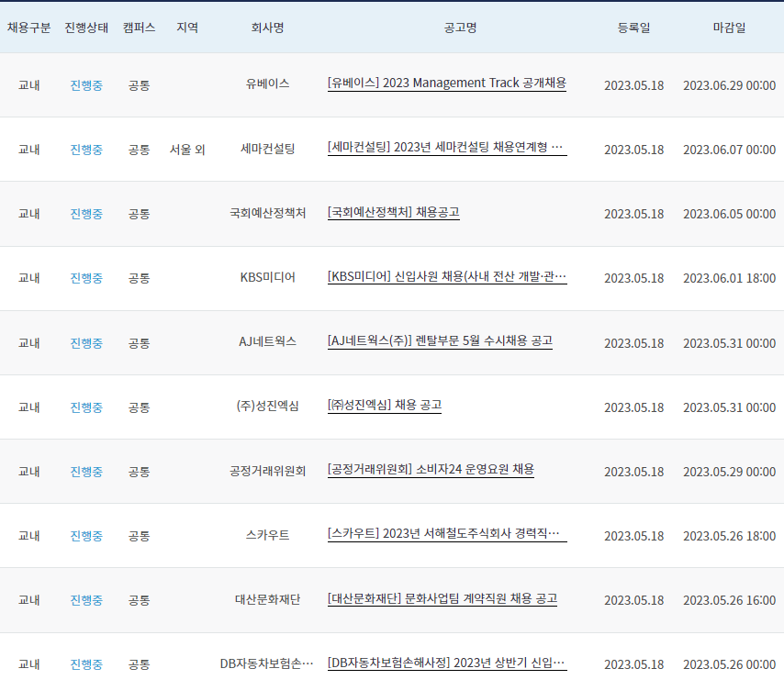
Task: Click the 진행상태 column header
Action: tap(86, 28)
